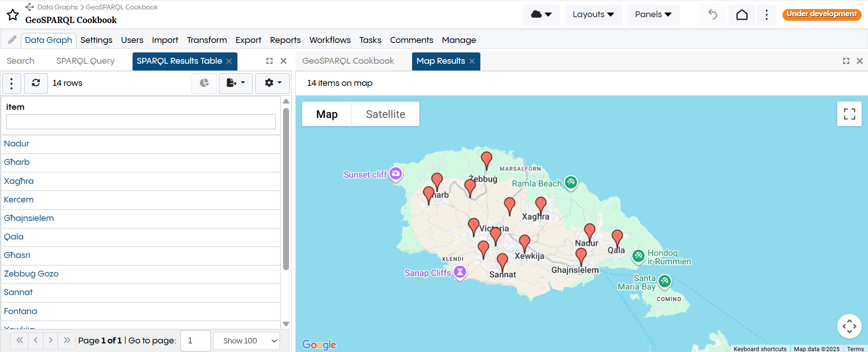Maximize the Map Results panel
868x352 pixels.
(x=846, y=61)
